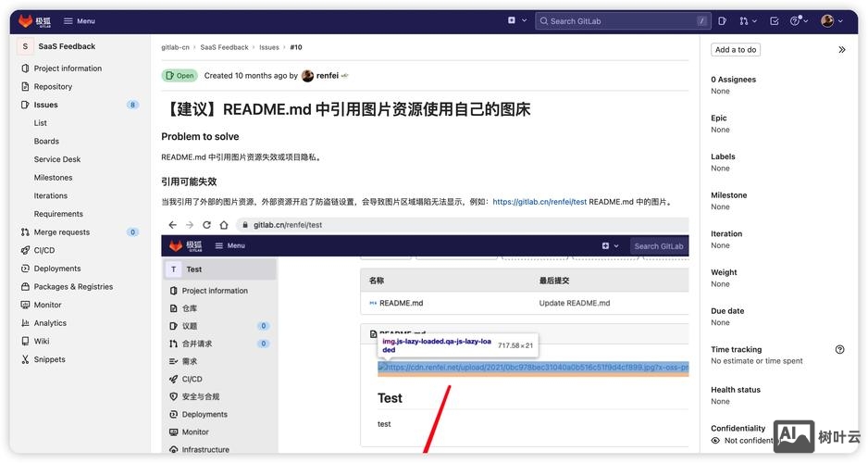868x463 pixels.
Task: Open the to-do list icon in the top bar
Action: click(775, 21)
